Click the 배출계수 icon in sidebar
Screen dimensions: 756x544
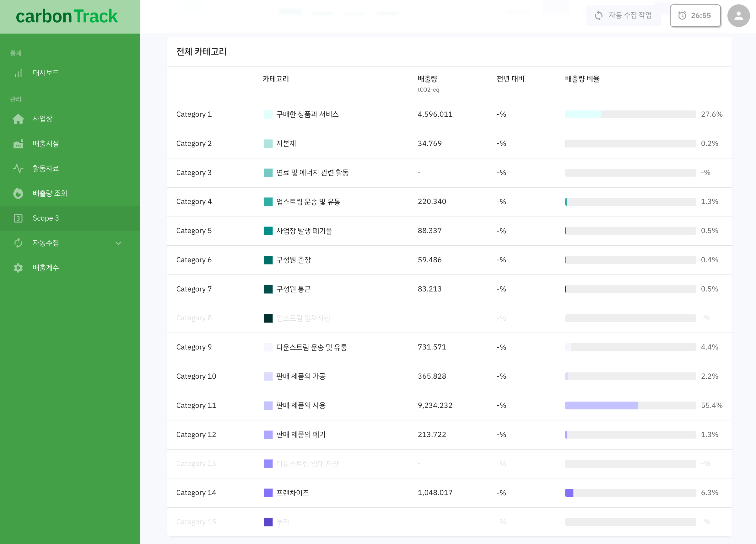click(x=18, y=268)
